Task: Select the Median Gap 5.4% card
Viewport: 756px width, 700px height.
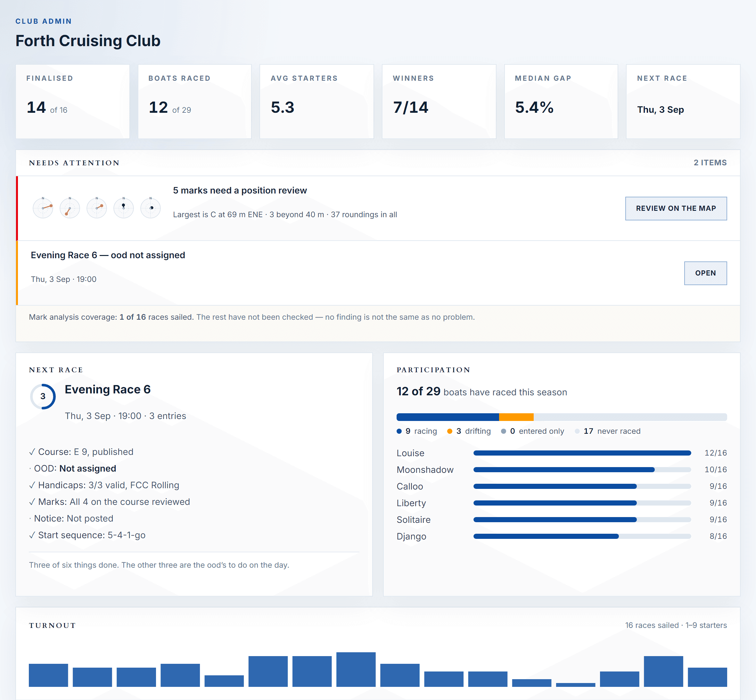Action: tap(561, 102)
